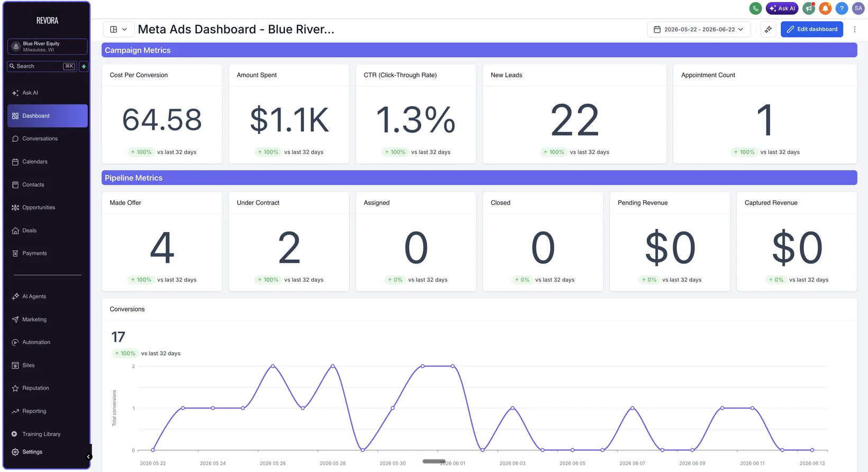868x472 pixels.
Task: Open Settings in the sidebar
Action: pyautogui.click(x=48, y=452)
